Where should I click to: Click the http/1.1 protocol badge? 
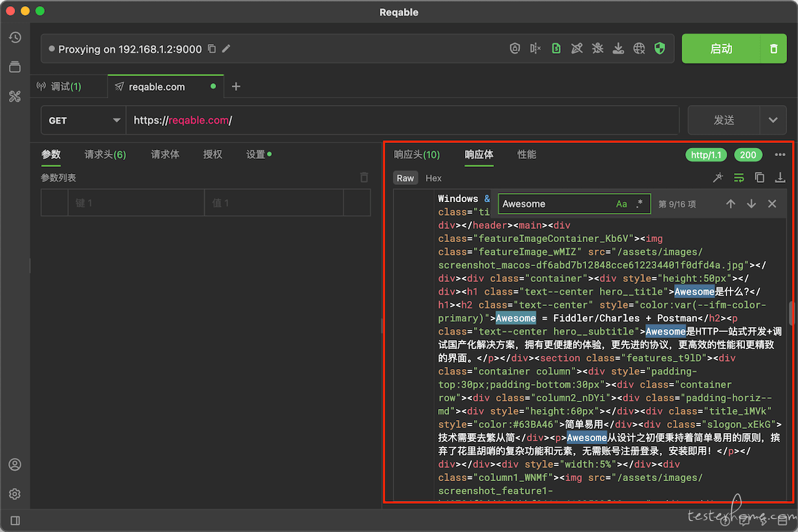tap(706, 155)
